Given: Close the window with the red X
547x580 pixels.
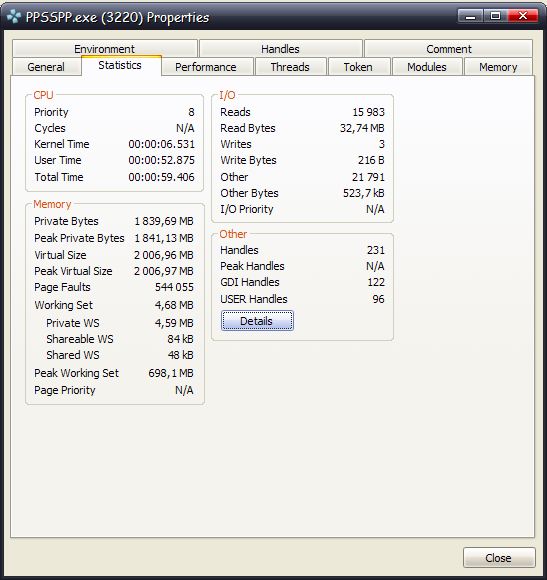Looking at the screenshot, I should (x=523, y=16).
